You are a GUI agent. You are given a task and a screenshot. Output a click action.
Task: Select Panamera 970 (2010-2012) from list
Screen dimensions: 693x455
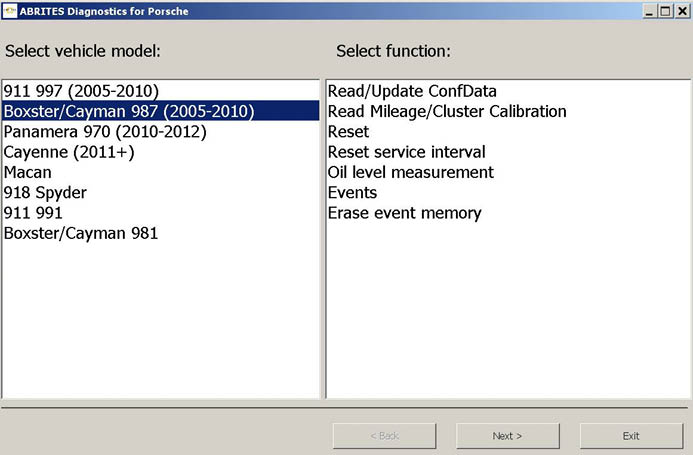point(105,132)
